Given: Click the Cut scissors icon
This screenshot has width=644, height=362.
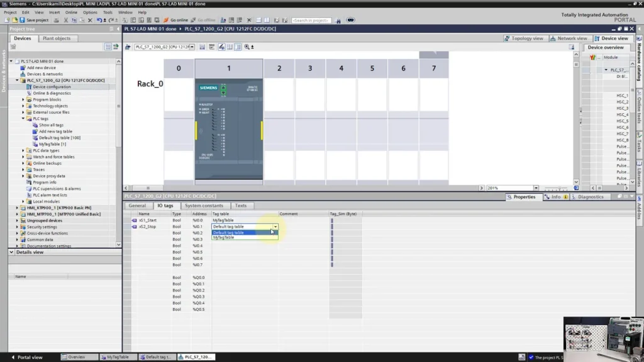Looking at the screenshot, I should pos(65,20).
